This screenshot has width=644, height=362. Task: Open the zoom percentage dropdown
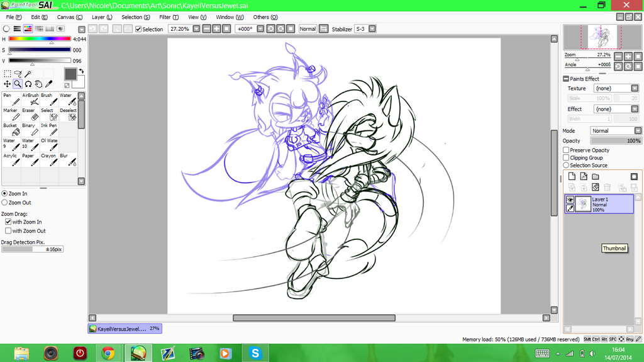coord(196,29)
